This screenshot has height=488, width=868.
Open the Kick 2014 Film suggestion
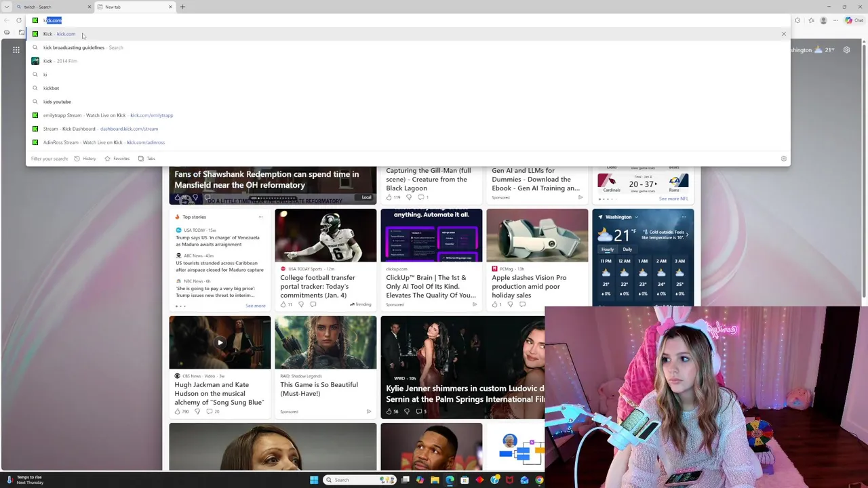click(x=407, y=61)
